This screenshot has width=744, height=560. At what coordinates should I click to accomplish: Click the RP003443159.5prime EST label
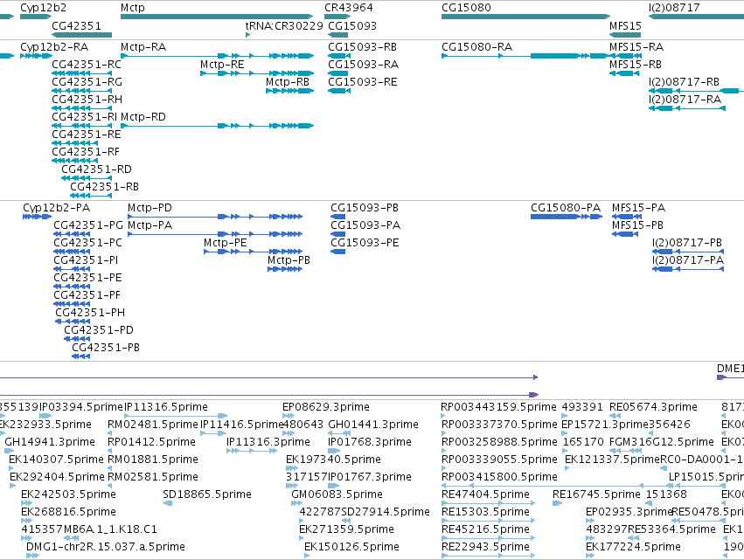498,407
